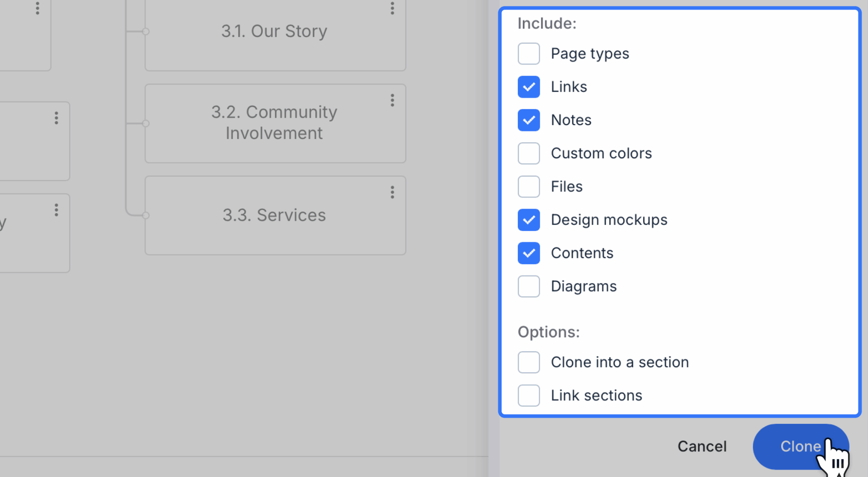
Task: Click the Contents label text
Action: click(x=582, y=253)
